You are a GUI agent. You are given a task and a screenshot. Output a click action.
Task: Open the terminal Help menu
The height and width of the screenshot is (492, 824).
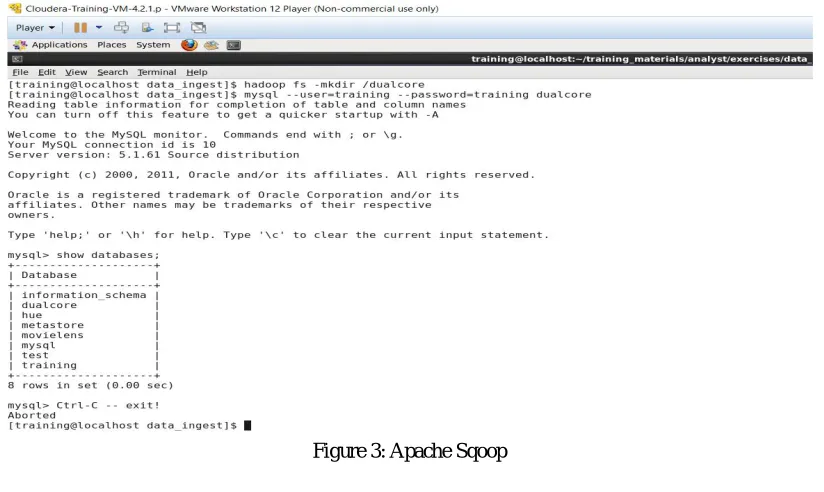pyautogui.click(x=197, y=73)
